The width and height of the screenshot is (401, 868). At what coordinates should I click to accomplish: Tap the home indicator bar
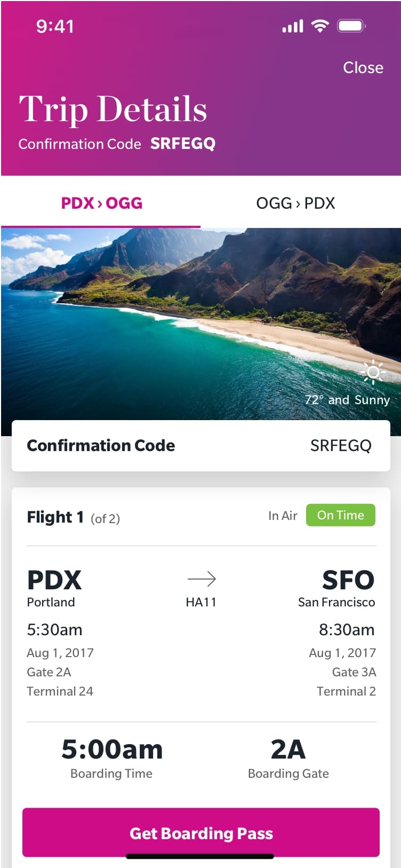pyautogui.click(x=200, y=856)
